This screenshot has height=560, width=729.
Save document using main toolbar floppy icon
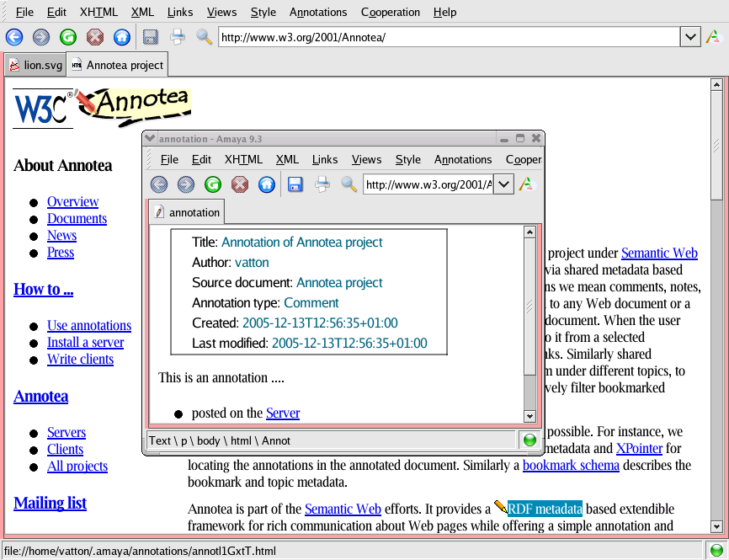151,37
